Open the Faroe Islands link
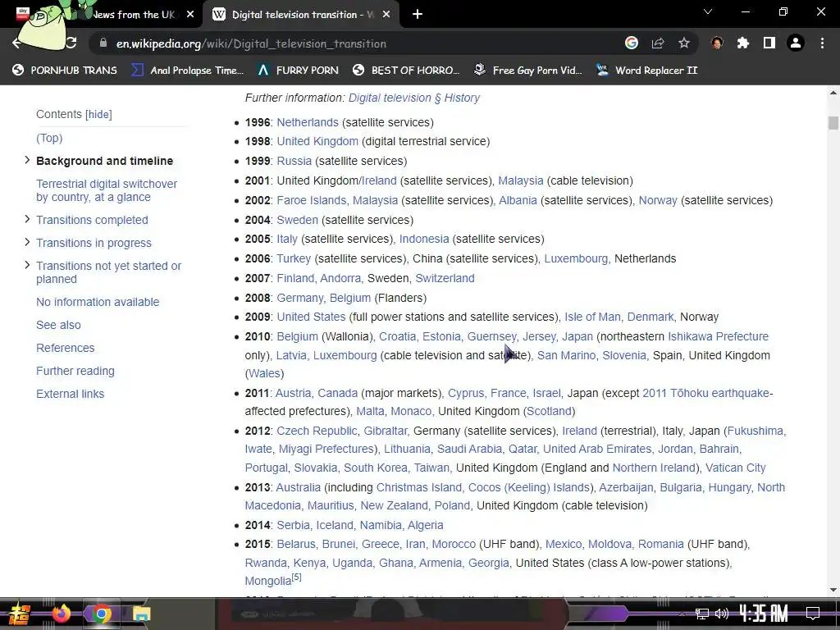Image resolution: width=840 pixels, height=630 pixels. 311,200
